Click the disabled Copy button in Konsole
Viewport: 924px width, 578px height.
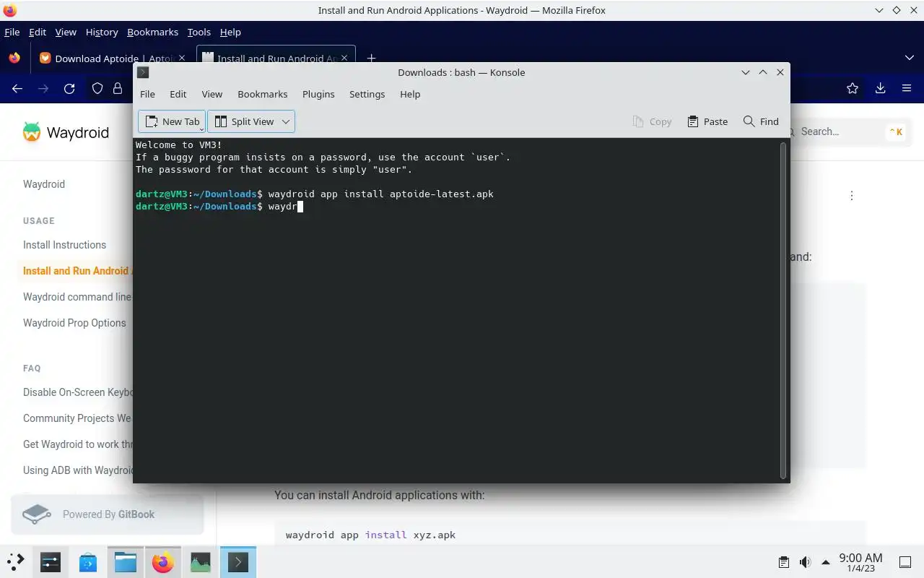[652, 121]
